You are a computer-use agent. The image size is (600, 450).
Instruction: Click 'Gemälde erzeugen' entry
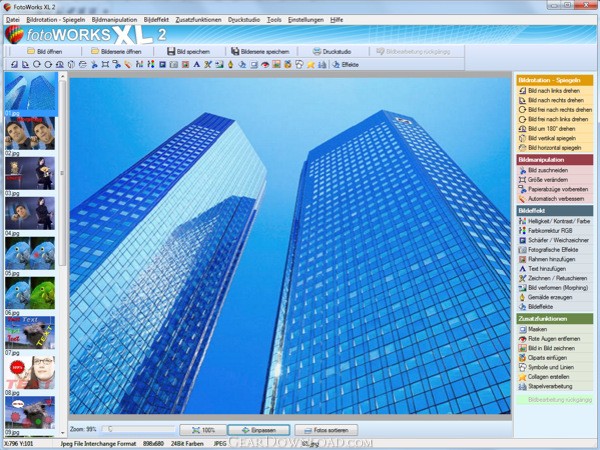coord(554,297)
